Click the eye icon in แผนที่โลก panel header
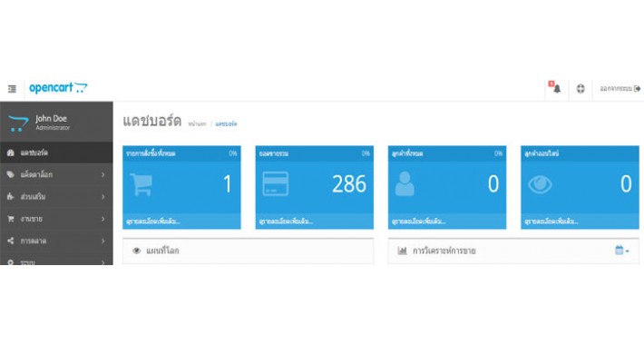This screenshot has height=345, width=644. [x=137, y=251]
